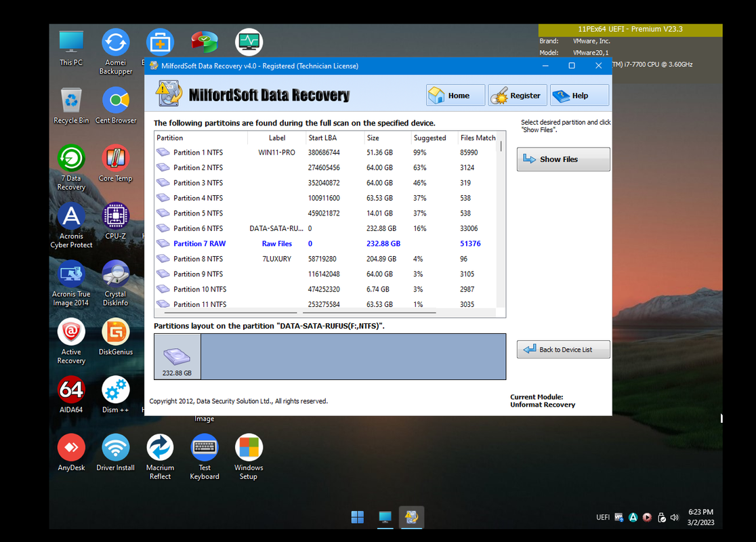Select Partition 9 NTFS row

(x=325, y=274)
